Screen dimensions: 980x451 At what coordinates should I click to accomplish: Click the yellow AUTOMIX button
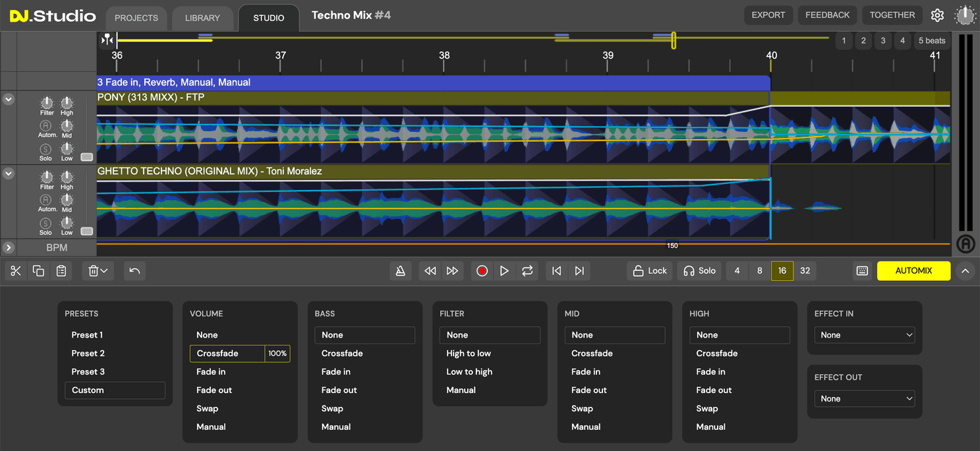tap(913, 271)
